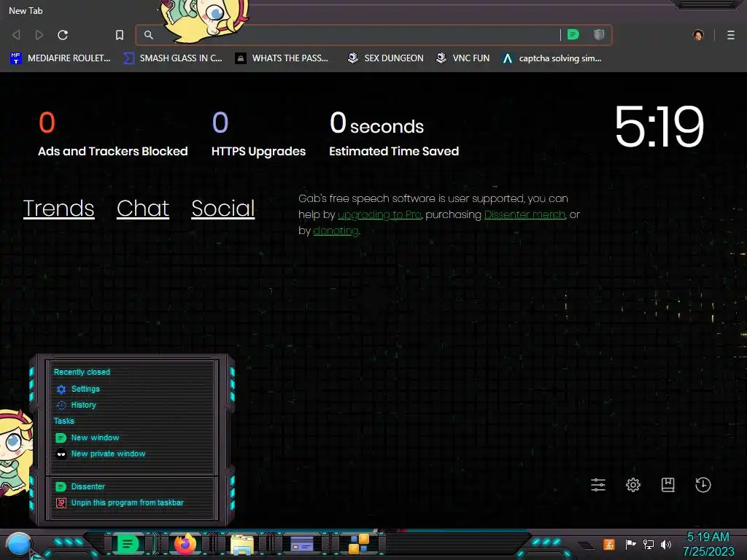Focus the address bar search field
Image resolution: width=747 pixels, height=560 pixels.
point(352,35)
